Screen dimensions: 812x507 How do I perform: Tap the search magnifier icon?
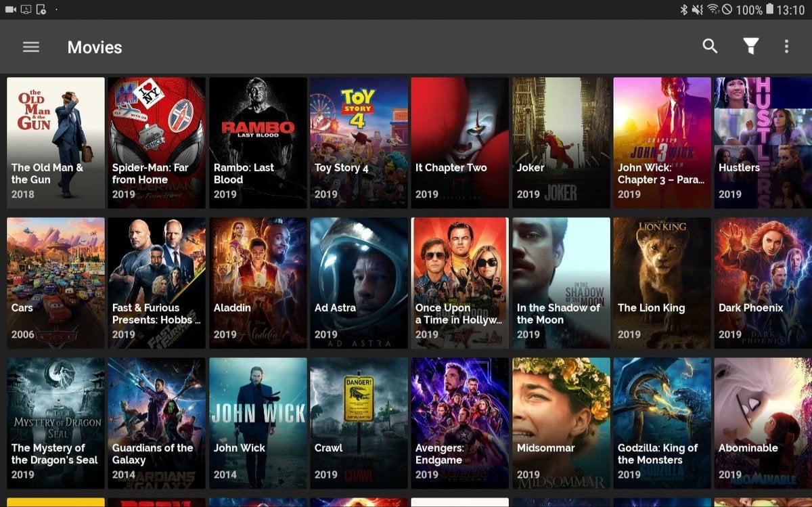(710, 46)
